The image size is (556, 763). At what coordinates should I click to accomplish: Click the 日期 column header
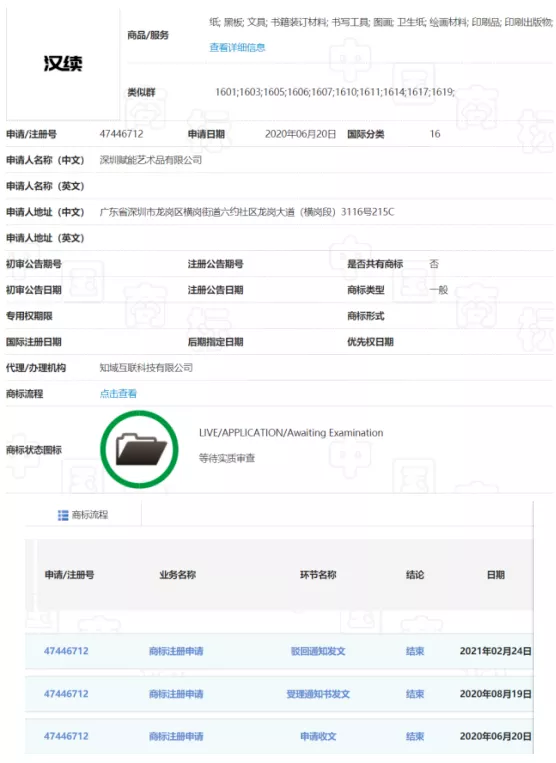496,575
